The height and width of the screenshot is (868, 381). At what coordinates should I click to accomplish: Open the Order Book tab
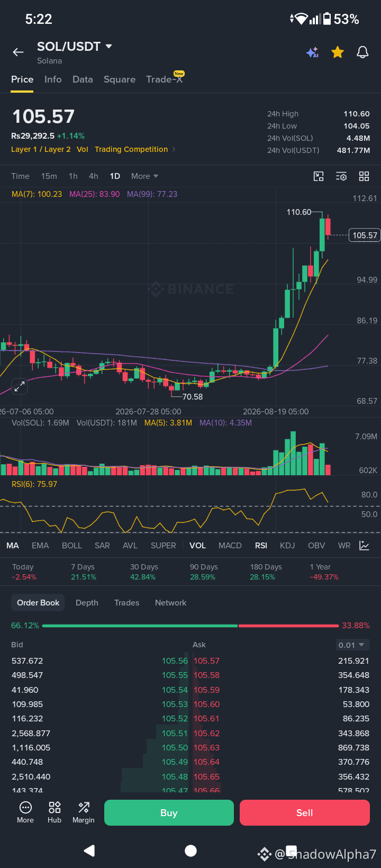pos(38,603)
